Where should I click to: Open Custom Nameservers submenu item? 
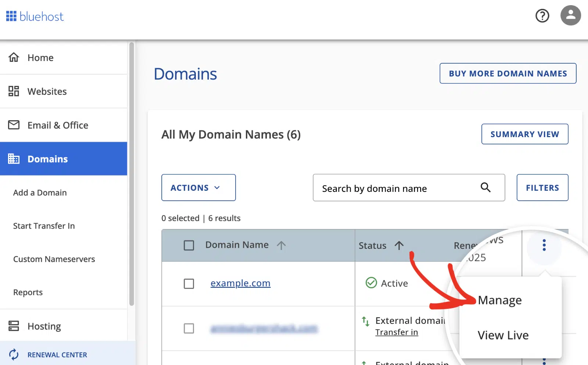(x=54, y=259)
